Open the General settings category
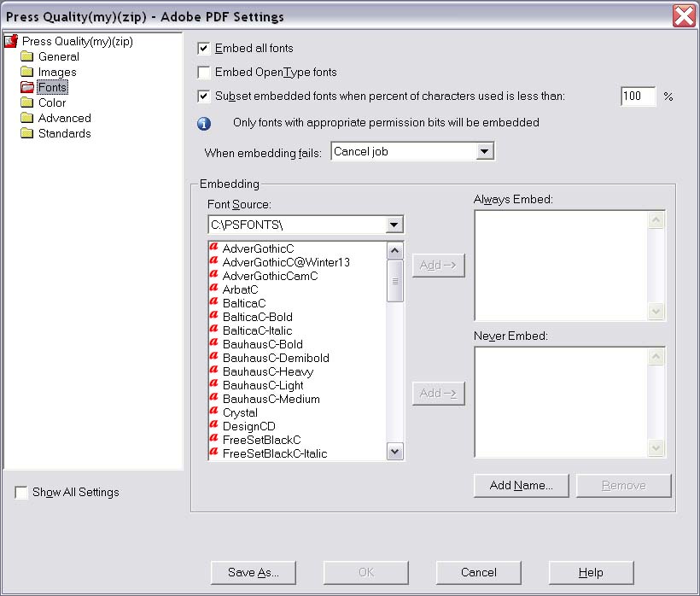The width and height of the screenshot is (700, 596). point(59,56)
